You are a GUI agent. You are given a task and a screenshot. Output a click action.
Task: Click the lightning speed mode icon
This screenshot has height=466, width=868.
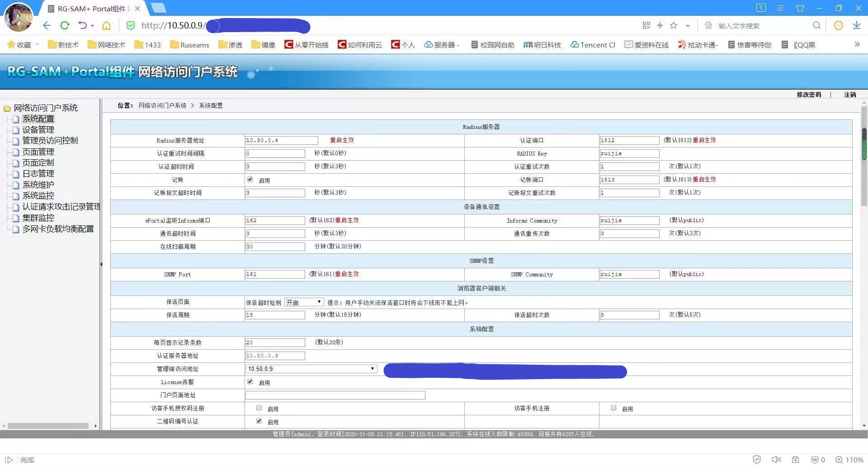(x=660, y=25)
